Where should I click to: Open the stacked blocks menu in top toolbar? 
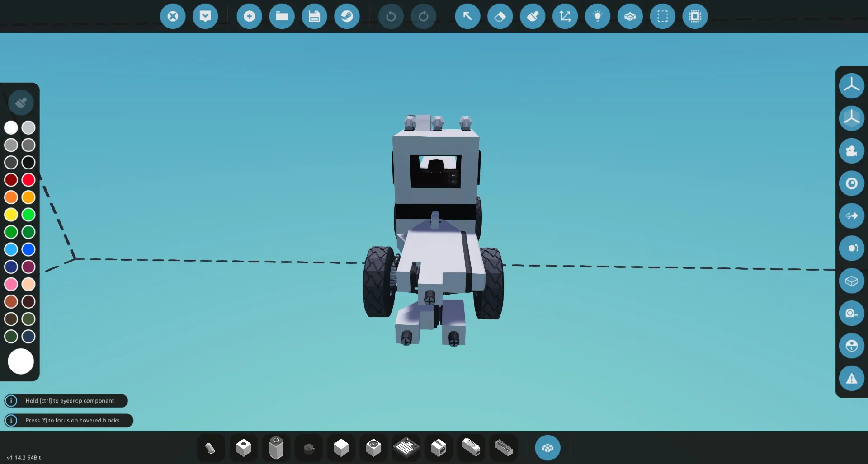(630, 17)
